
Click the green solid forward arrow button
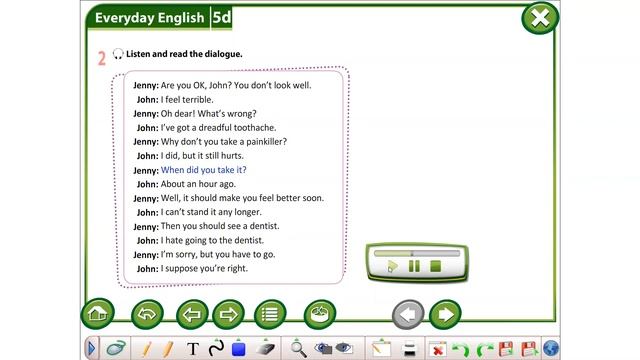coord(445,314)
